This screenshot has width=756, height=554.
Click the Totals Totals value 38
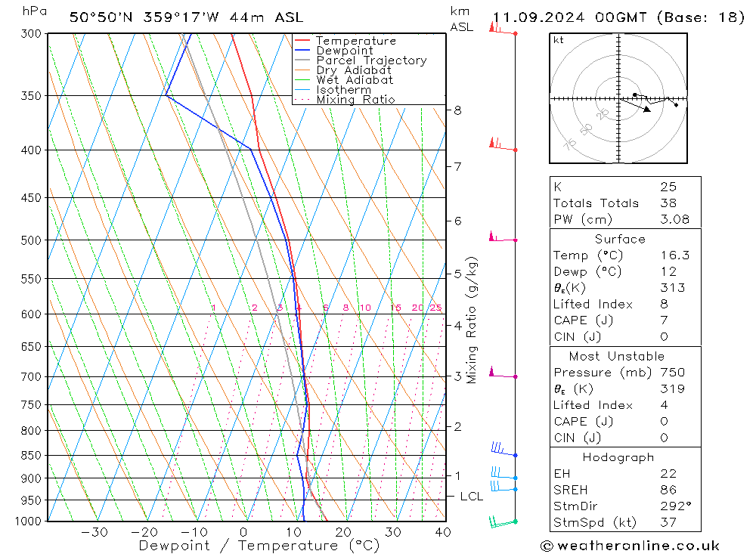coord(668,203)
